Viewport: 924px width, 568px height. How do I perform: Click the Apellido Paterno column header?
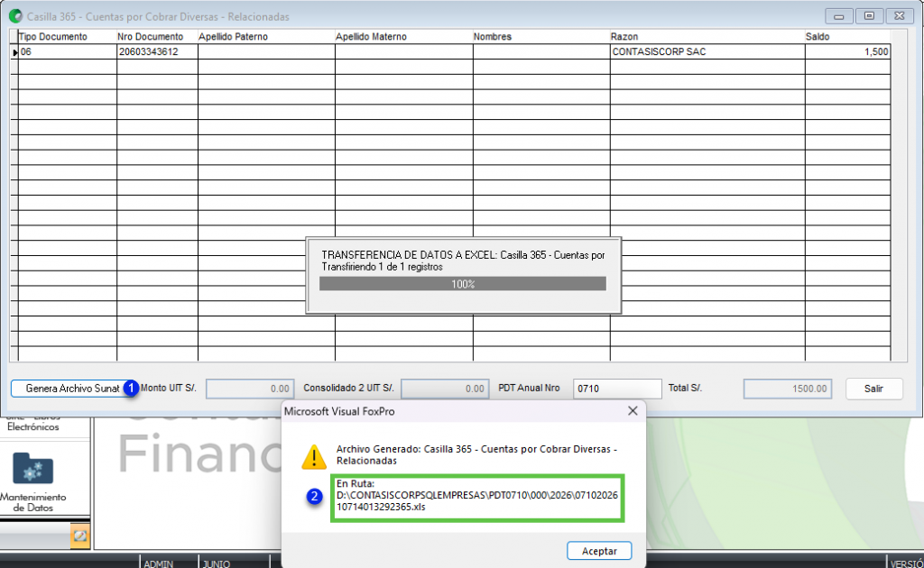(266, 36)
